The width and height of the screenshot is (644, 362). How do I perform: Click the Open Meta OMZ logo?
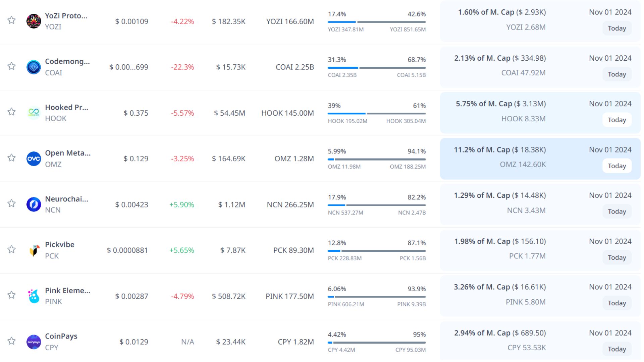34,159
